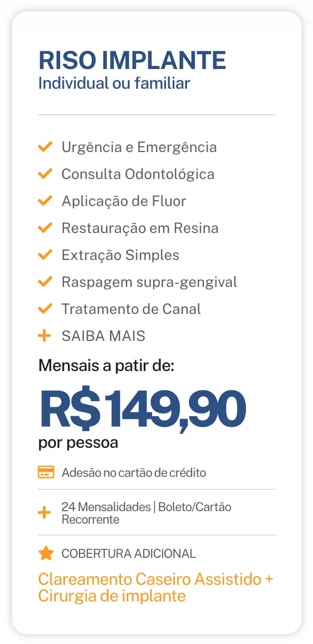The image size is (313, 644).
Task: Click the checkmark next to Tratamento de Canal
Action: coord(46,309)
